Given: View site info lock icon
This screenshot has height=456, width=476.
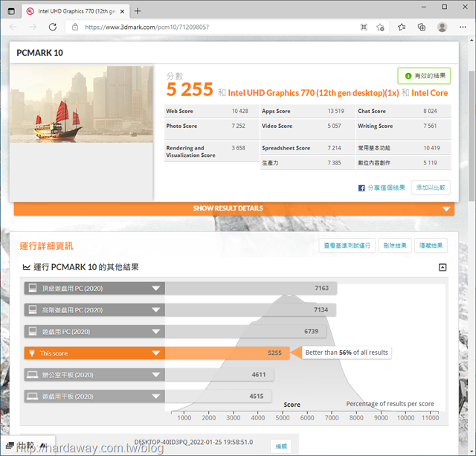Looking at the screenshot, I should (75, 27).
